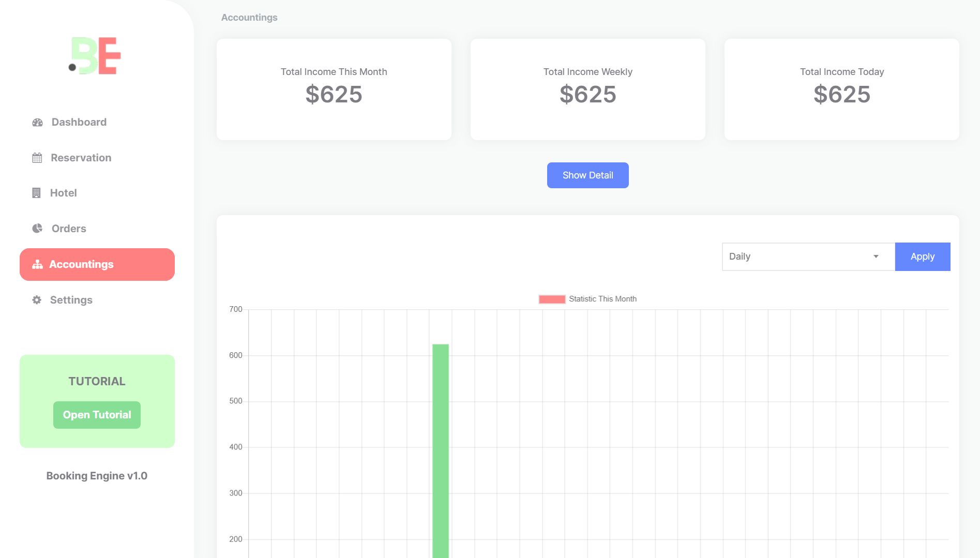Go to Dashboard menu item

point(79,123)
